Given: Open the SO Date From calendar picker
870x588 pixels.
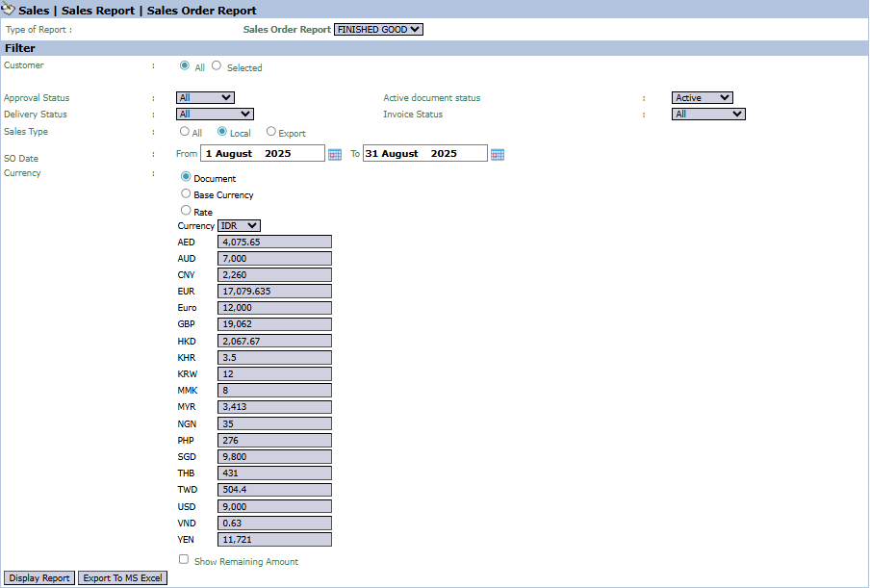Looking at the screenshot, I should 335,154.
